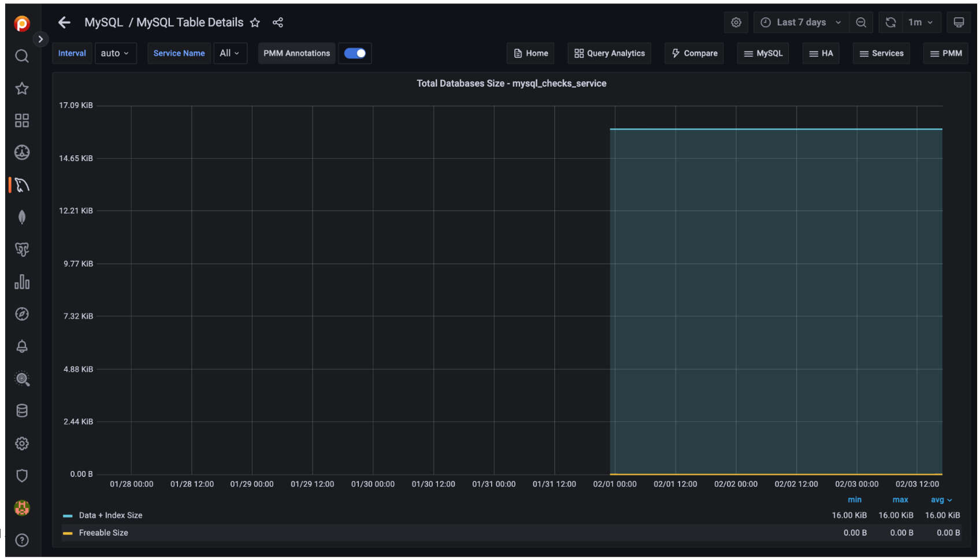The image size is (980, 560).
Task: Open the Services dashboards menu
Action: [x=881, y=53]
